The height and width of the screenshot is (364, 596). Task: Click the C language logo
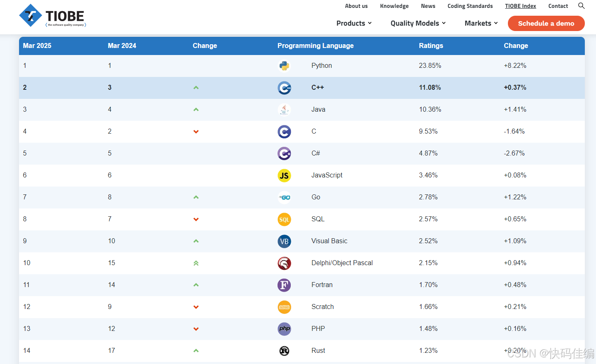click(284, 132)
